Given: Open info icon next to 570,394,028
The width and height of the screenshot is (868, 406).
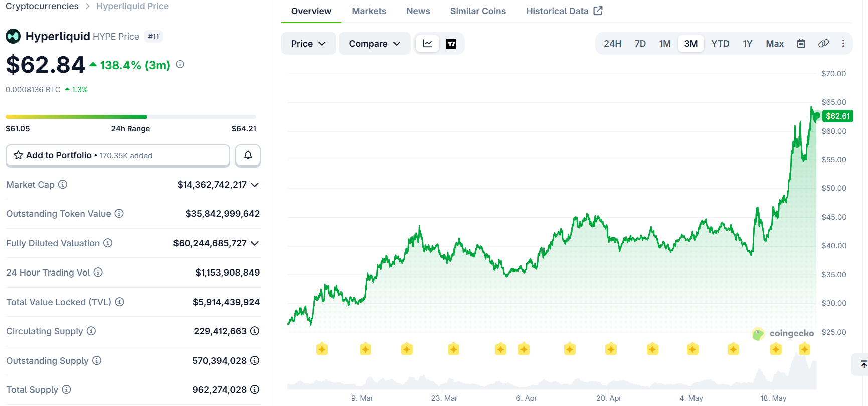Looking at the screenshot, I should (x=255, y=360).
